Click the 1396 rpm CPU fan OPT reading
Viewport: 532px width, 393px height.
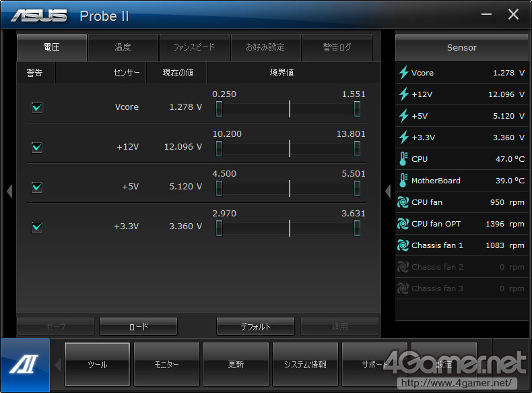pos(505,224)
